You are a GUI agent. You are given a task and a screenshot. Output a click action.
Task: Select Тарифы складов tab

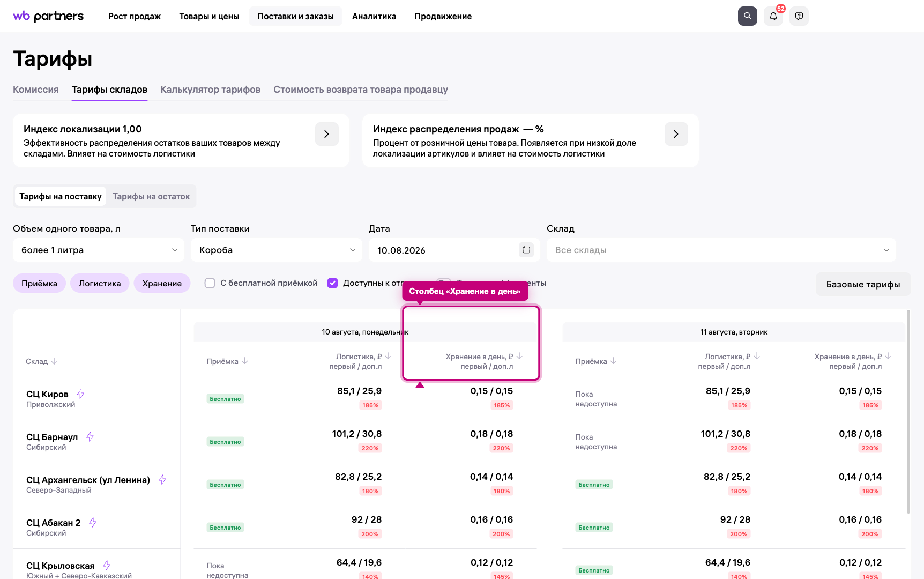[109, 90]
